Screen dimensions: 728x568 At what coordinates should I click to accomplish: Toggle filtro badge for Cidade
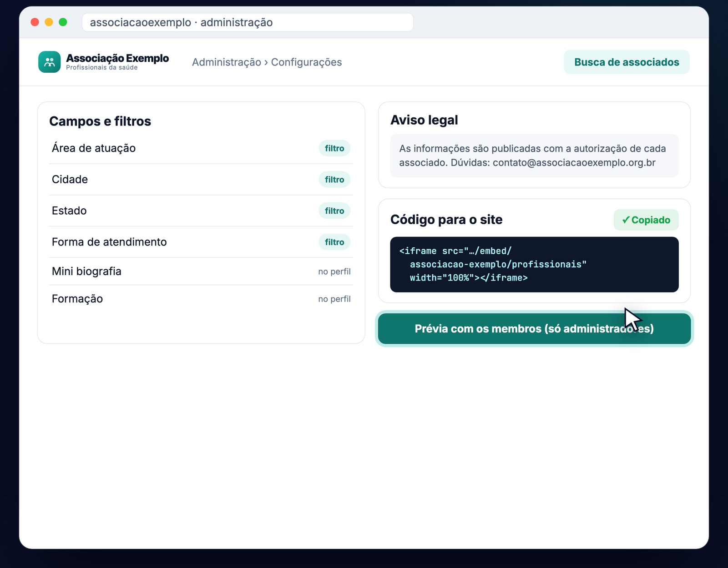coord(334,180)
